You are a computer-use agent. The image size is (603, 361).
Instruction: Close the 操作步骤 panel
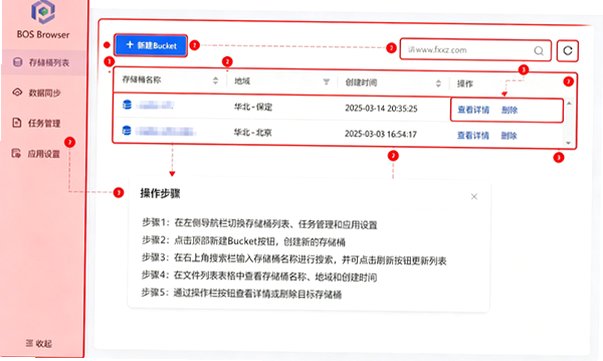474,196
